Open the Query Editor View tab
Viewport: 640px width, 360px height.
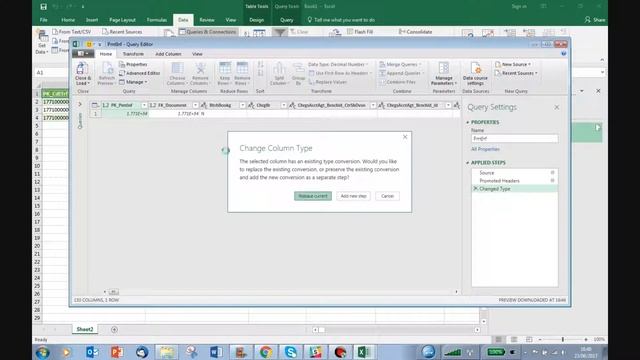pos(197,54)
